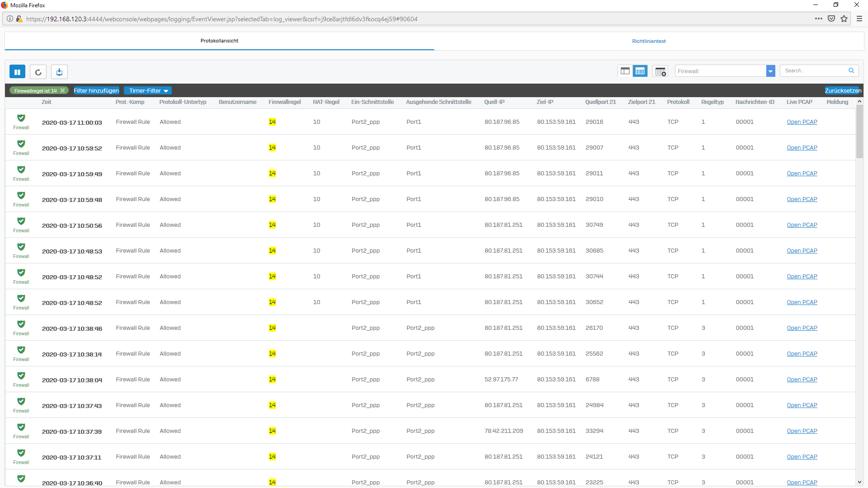Click the scroll-down arrow of the log table

[859, 482]
